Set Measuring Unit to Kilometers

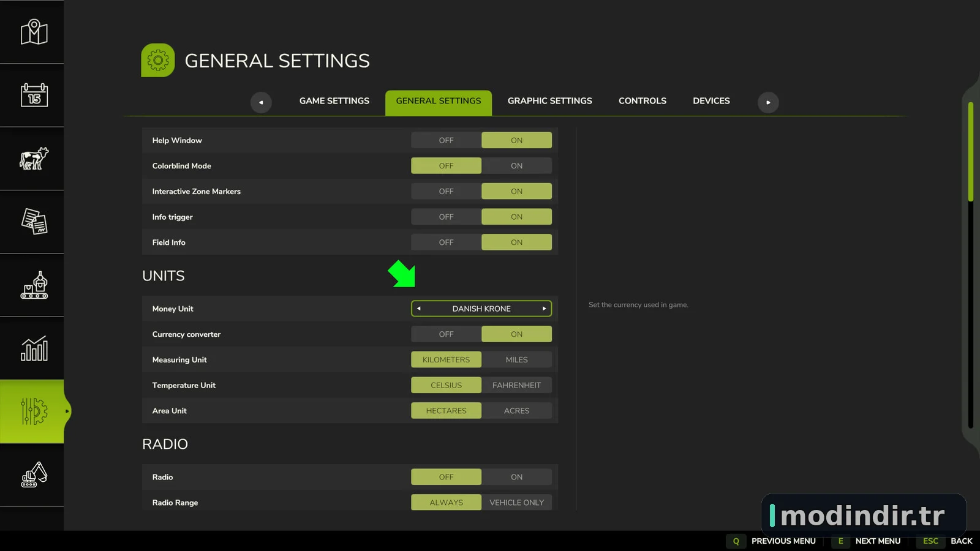click(446, 360)
